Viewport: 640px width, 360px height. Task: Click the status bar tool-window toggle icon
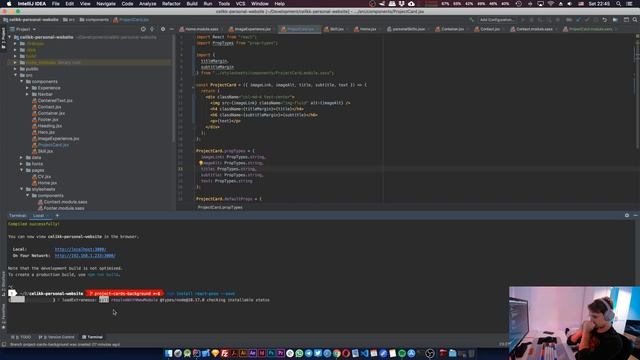[4, 344]
